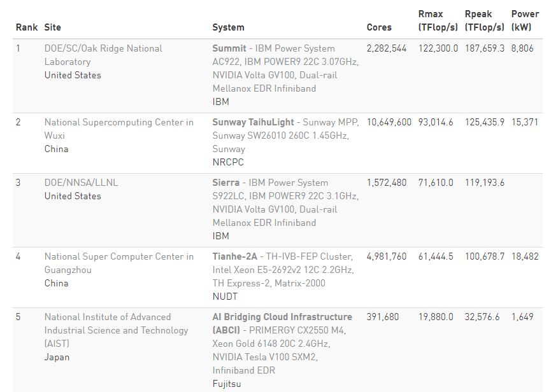This screenshot has height=392, width=551.
Task: Click the Sierra system name
Action: (226, 183)
